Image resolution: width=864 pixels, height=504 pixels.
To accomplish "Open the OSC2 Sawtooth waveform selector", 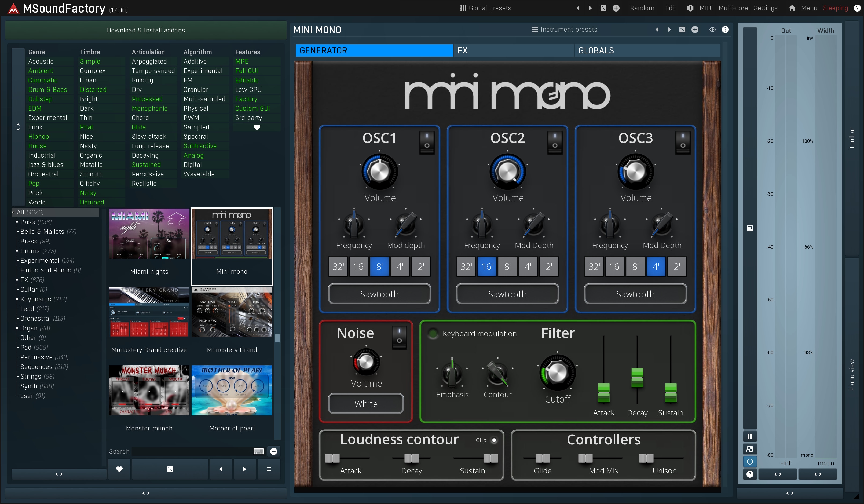I will [x=507, y=294].
